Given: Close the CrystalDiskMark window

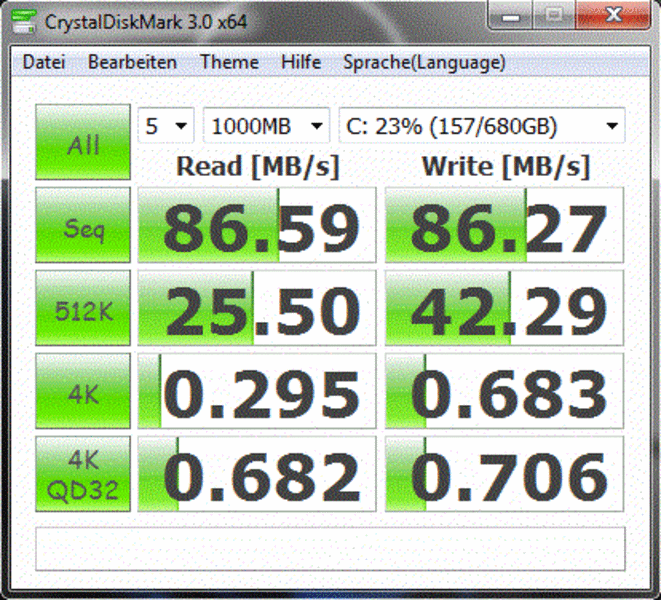Looking at the screenshot, I should 613,16.
